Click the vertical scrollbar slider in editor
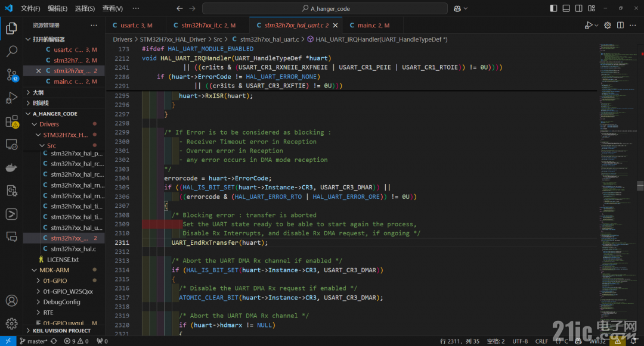 coord(640,186)
